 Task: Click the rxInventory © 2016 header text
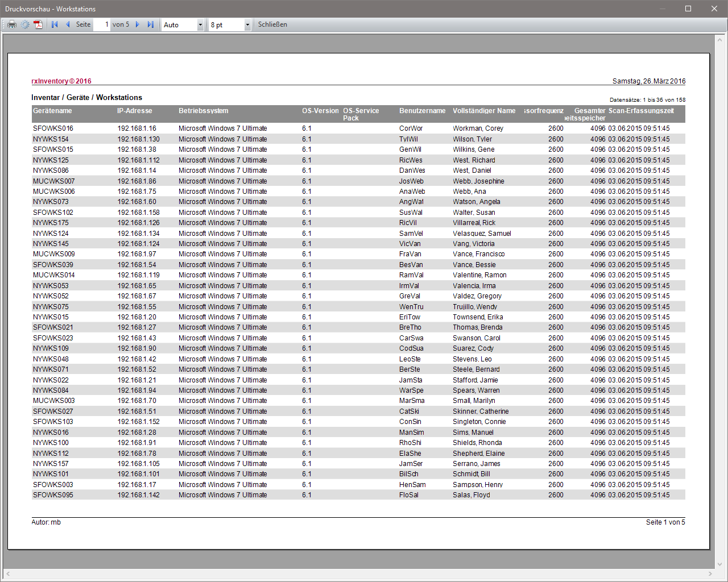pos(61,81)
